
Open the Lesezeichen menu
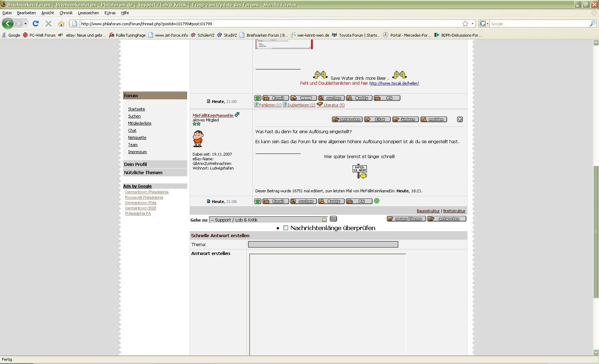click(x=88, y=13)
